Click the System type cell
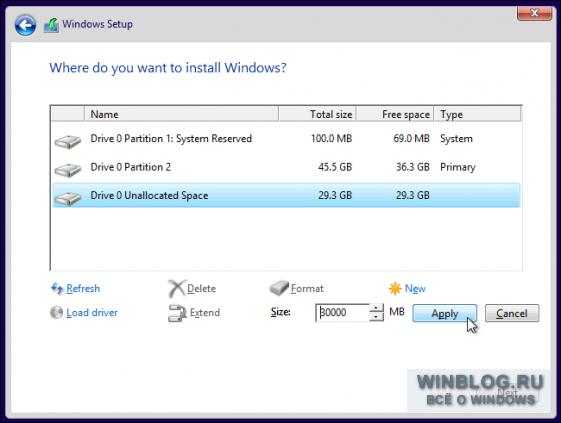The height and width of the screenshot is (423, 561). (457, 138)
